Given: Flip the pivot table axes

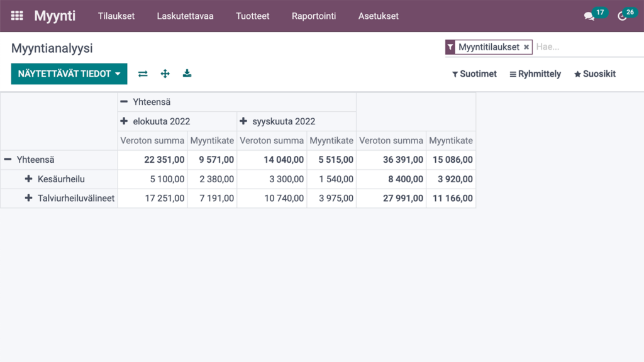Looking at the screenshot, I should pyautogui.click(x=143, y=74).
